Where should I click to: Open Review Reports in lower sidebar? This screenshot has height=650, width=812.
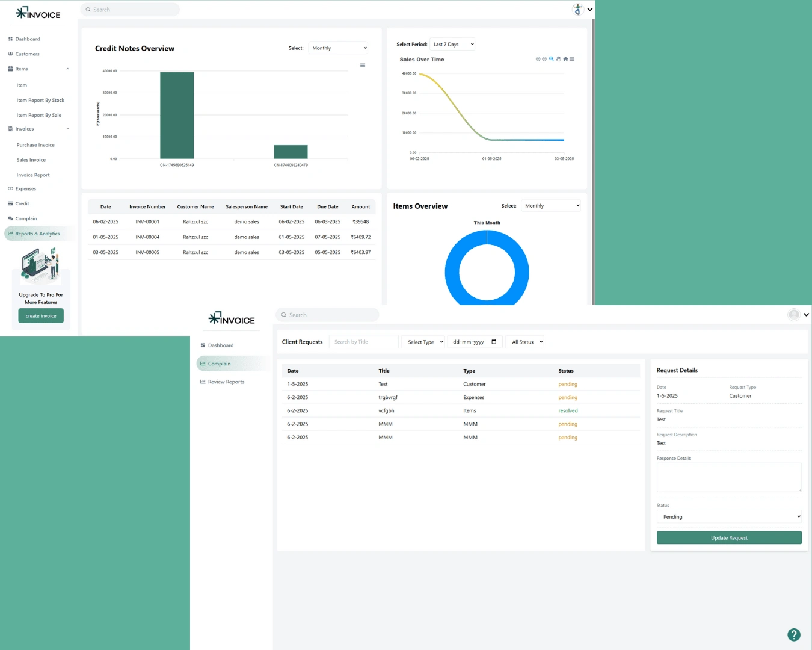pyautogui.click(x=226, y=382)
